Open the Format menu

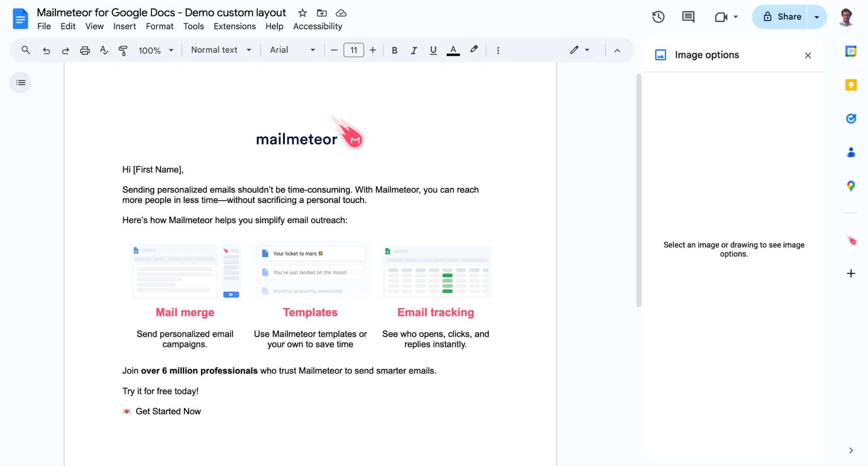click(x=159, y=26)
